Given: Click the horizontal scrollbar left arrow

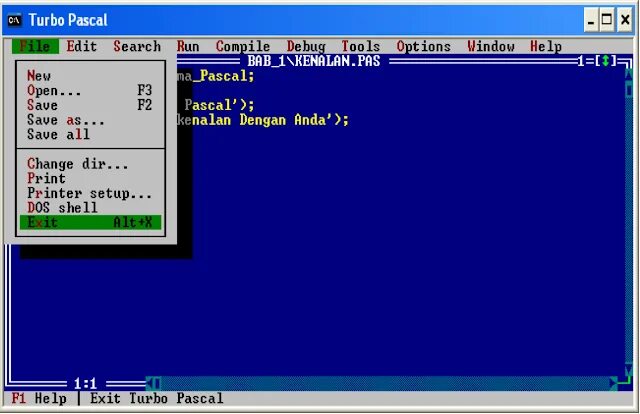Looking at the screenshot, I should tap(150, 384).
